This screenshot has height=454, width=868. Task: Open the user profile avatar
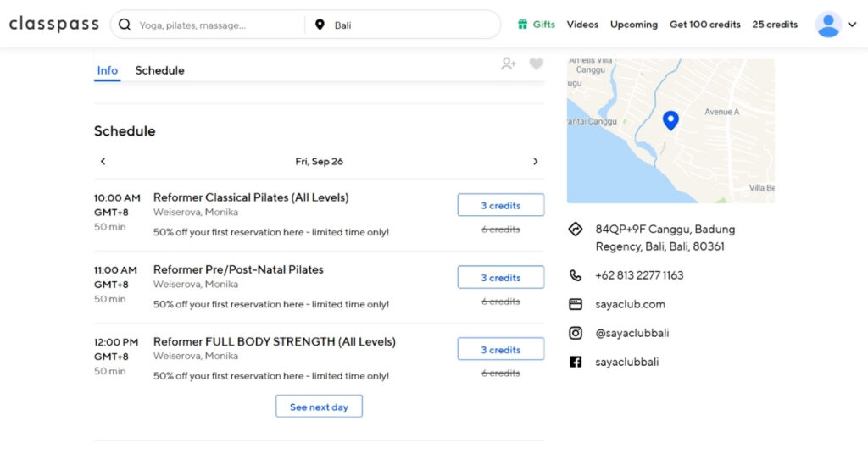828,25
